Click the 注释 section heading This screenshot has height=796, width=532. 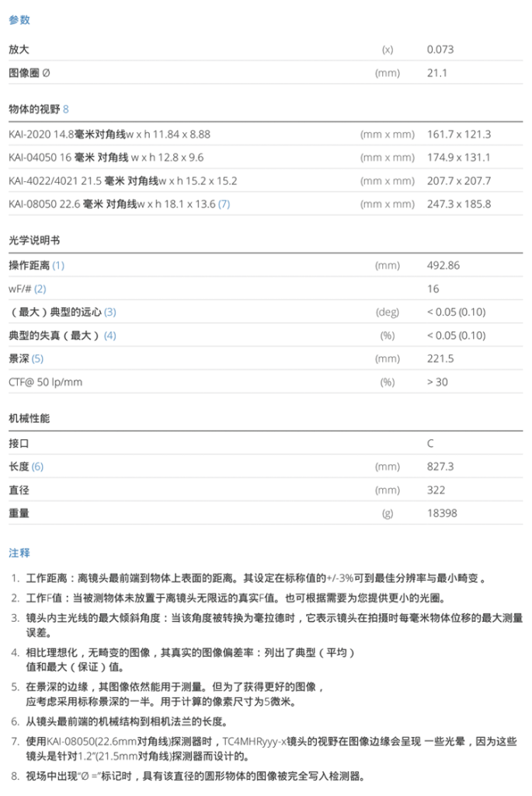(x=19, y=553)
